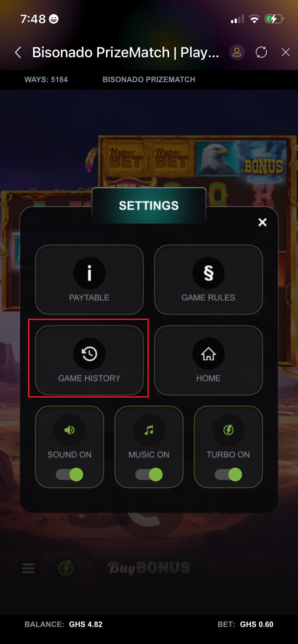
Task: Click the SETTINGS title banner
Action: click(149, 206)
